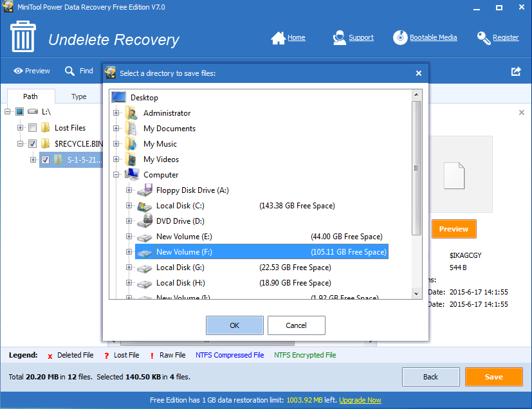The height and width of the screenshot is (409, 532).
Task: Click NTFS Compressed File legend text
Action: [x=230, y=355]
